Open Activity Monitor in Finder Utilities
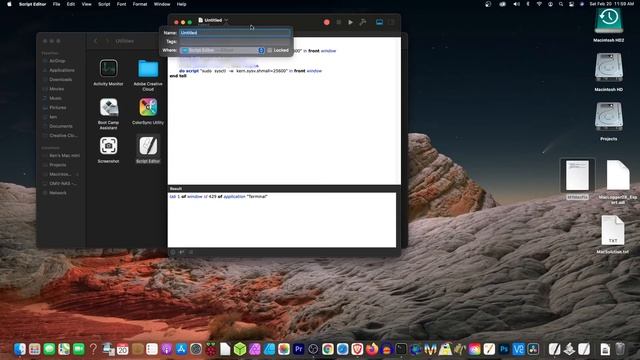The image size is (640, 360). click(x=108, y=73)
